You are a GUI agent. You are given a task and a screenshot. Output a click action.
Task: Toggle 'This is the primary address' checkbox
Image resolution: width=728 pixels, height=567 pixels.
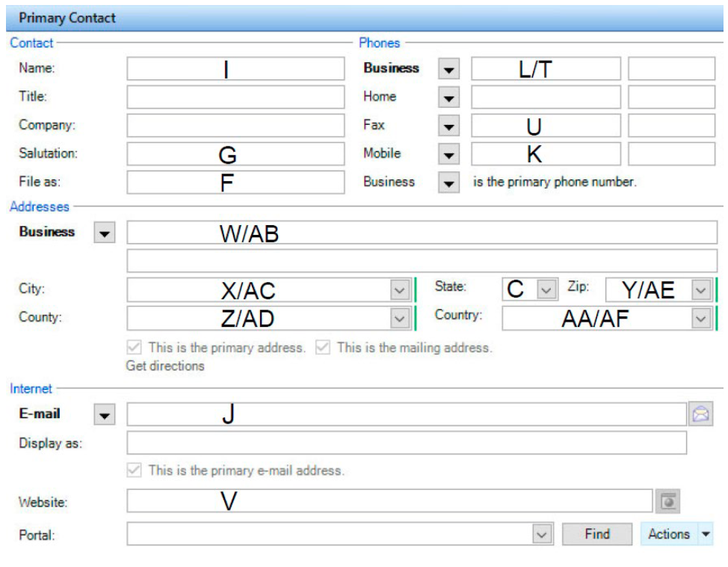click(x=135, y=347)
